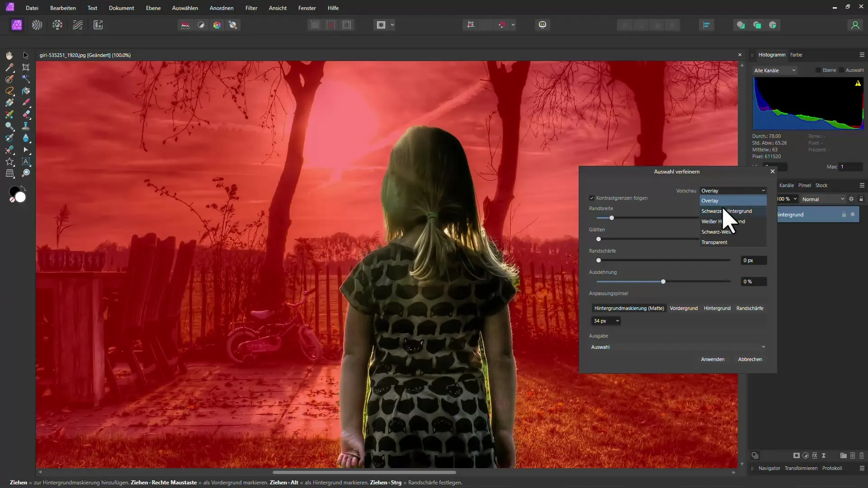Select the Crop tool
This screenshot has height=488, width=868.
click(x=26, y=67)
